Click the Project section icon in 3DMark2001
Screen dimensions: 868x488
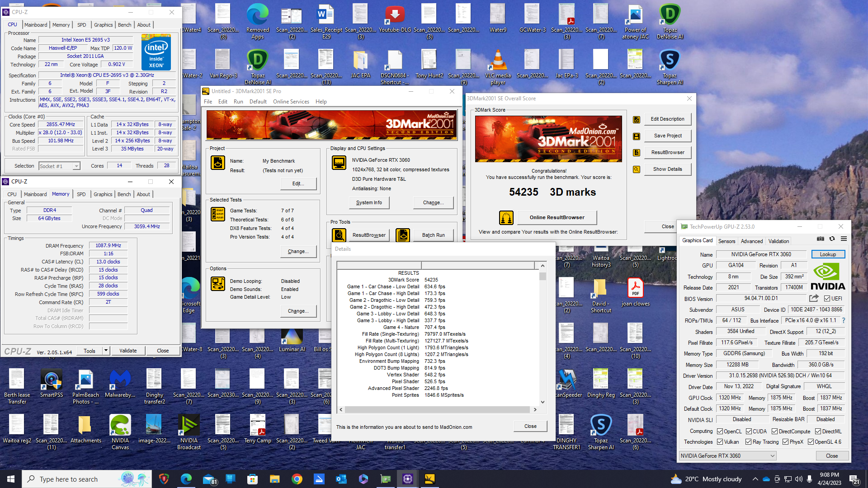pyautogui.click(x=218, y=163)
